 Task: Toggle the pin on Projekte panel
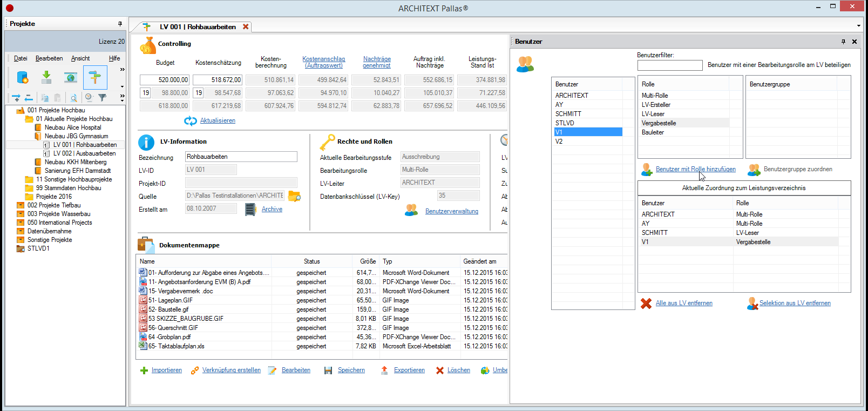tap(120, 24)
